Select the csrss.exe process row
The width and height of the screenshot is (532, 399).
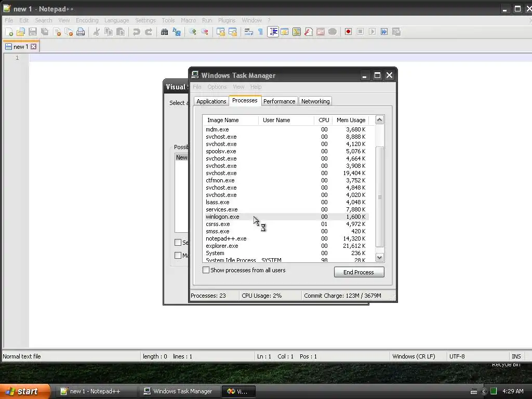pyautogui.click(x=286, y=224)
